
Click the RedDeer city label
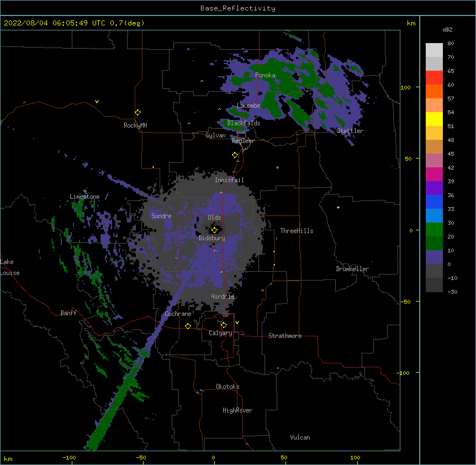click(x=243, y=140)
